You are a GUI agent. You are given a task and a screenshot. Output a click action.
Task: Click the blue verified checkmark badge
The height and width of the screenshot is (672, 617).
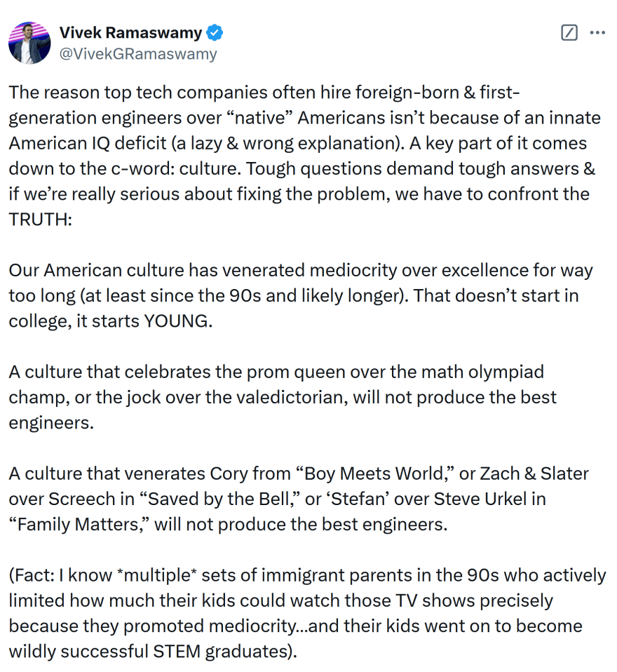pyautogui.click(x=215, y=33)
